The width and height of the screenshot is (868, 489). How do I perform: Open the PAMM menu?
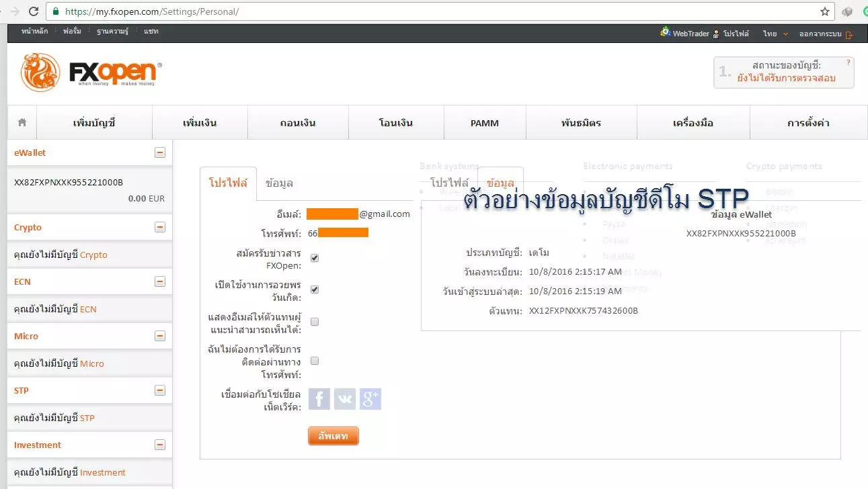(x=485, y=123)
